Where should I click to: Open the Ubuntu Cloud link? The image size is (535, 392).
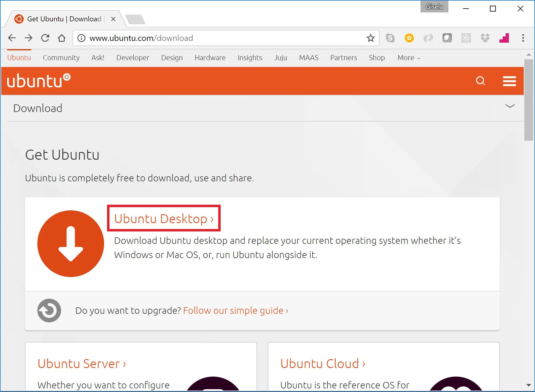pyautogui.click(x=323, y=364)
